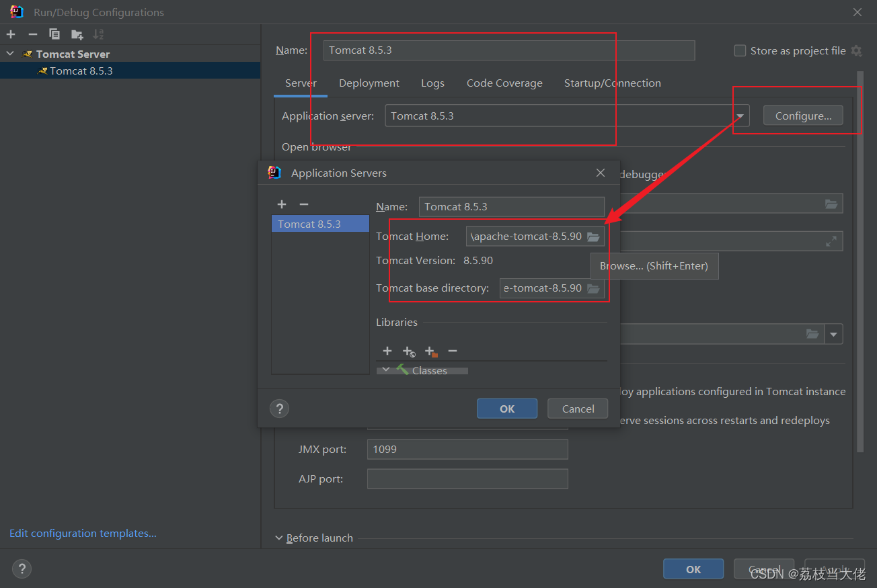Select Tomcat 8.5.3 in Application Servers list
877x588 pixels.
click(320, 224)
